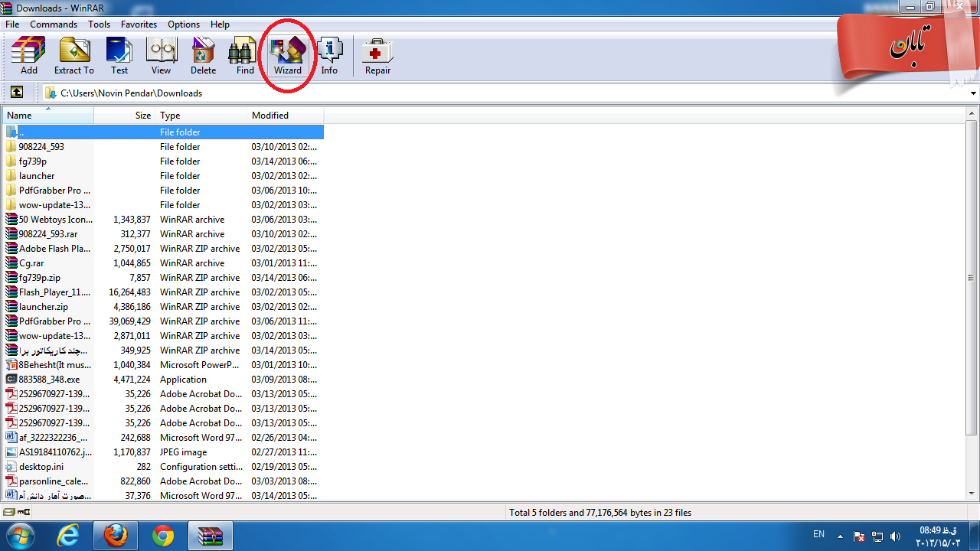Click the Add archive toolbar icon
The height and width of the screenshot is (551, 980).
pyautogui.click(x=28, y=56)
